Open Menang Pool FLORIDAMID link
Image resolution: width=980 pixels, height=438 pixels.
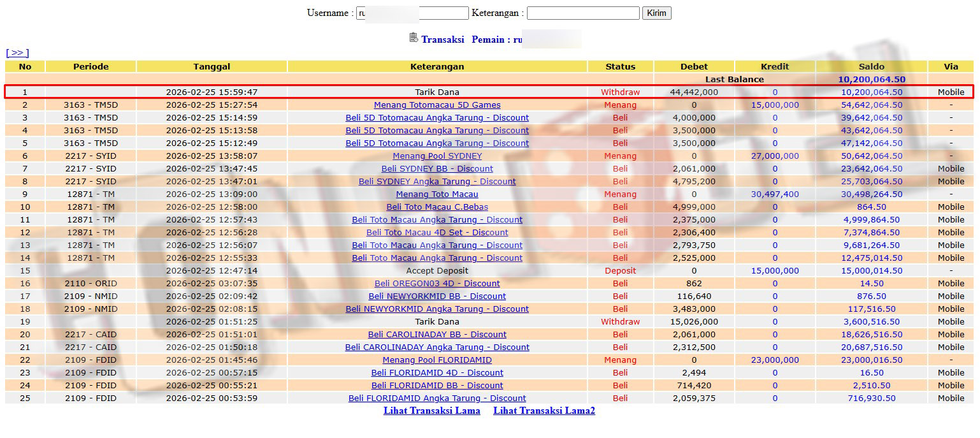(436, 360)
